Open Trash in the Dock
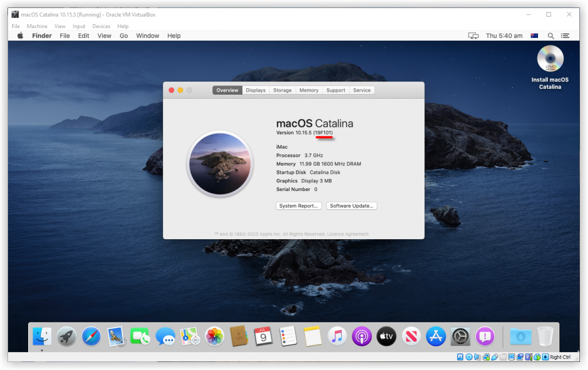Viewport: 588px width, 370px height. 545,336
